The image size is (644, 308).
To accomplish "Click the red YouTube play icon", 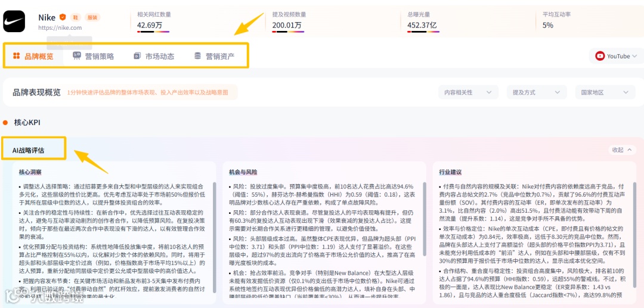I will click(x=600, y=56).
